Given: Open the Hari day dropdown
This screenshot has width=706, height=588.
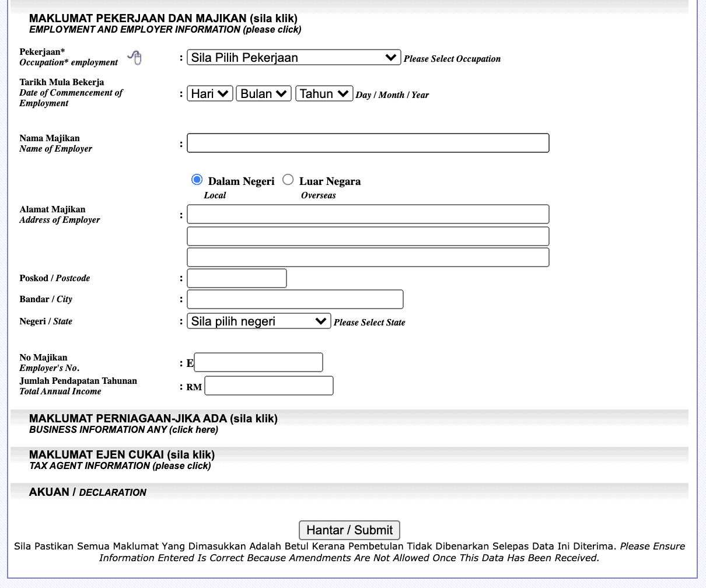Looking at the screenshot, I should point(210,93).
